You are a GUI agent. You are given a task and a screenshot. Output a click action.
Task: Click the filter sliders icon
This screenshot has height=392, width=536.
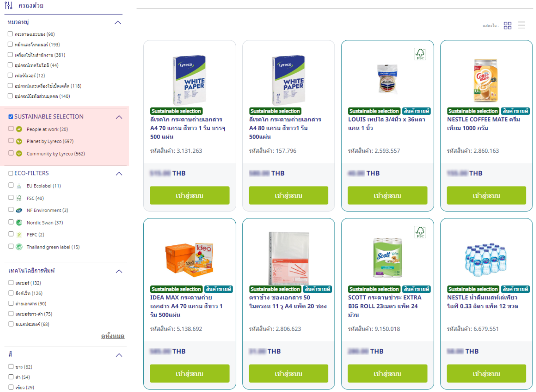[x=9, y=5]
